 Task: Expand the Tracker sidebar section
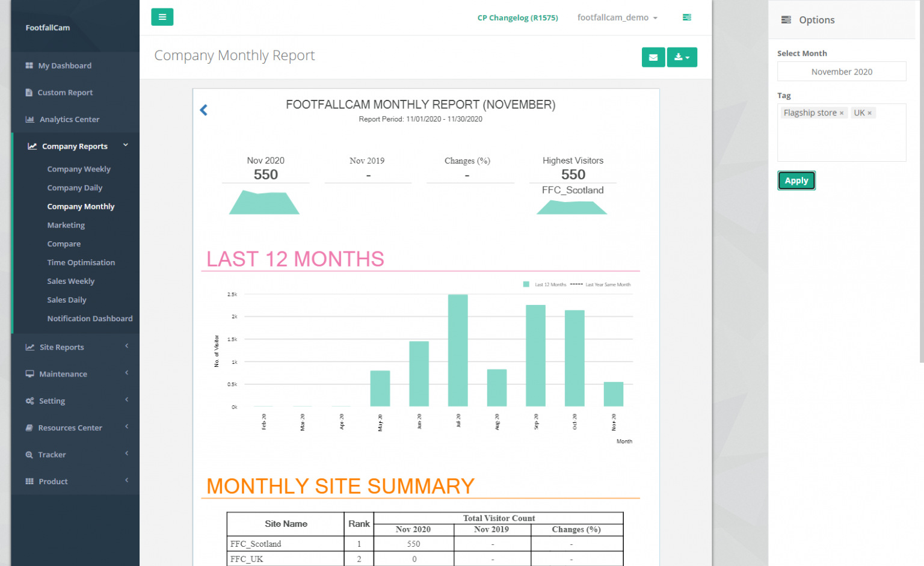(75, 455)
